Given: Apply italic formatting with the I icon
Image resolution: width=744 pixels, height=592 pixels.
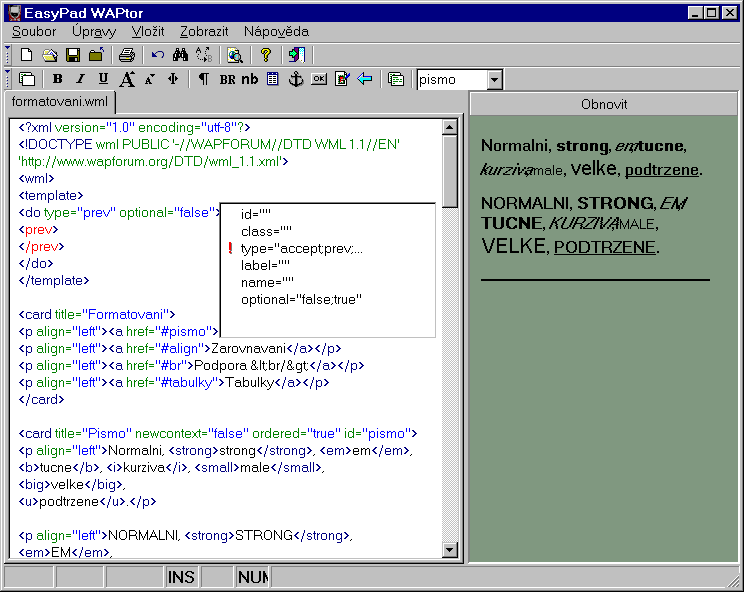Looking at the screenshot, I should point(81,79).
